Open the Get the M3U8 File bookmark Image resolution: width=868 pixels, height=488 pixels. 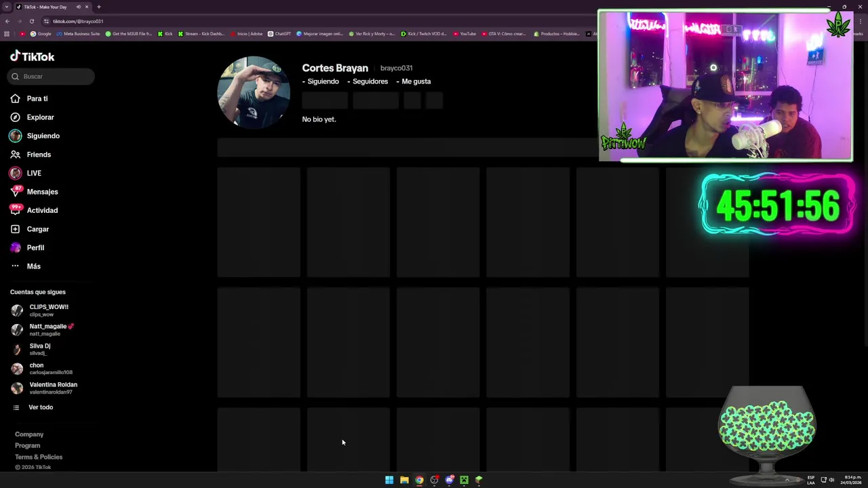click(129, 34)
